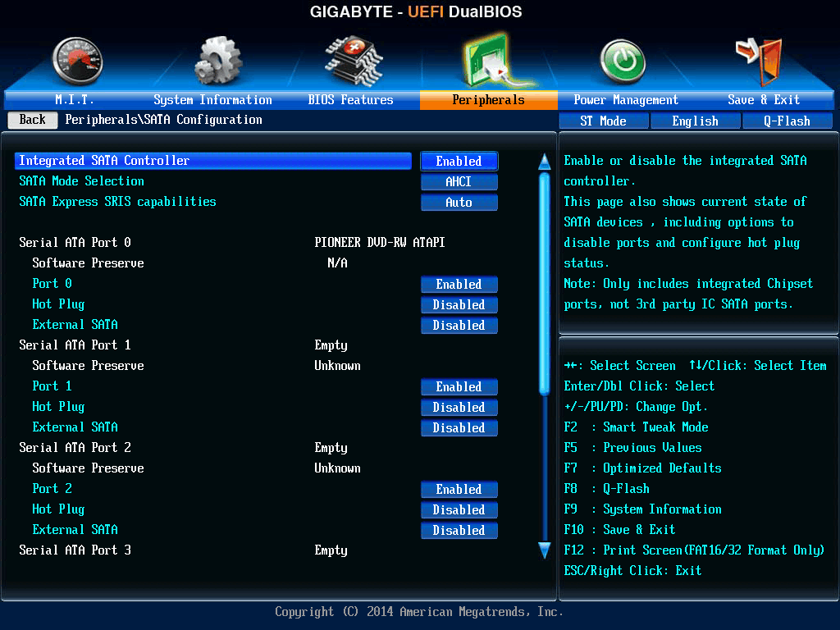840x630 pixels.
Task: Click the F7 Optimized Defaults hint
Action: click(x=642, y=468)
